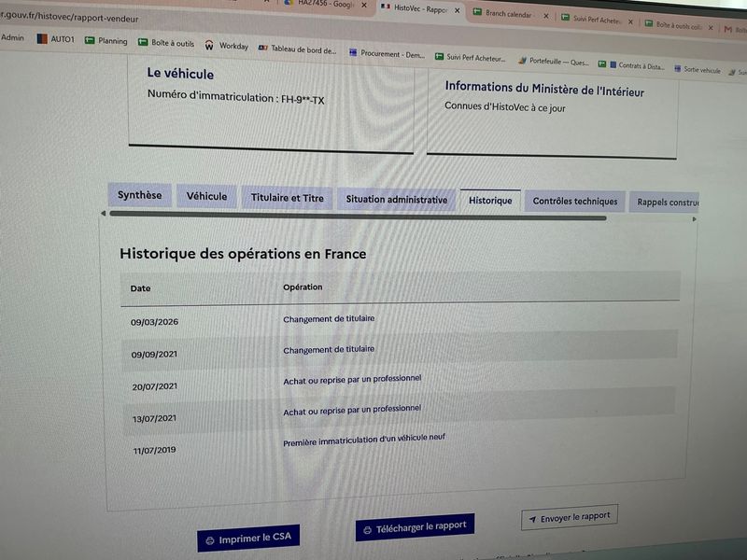Open the Contrôles techniques tab

click(574, 202)
